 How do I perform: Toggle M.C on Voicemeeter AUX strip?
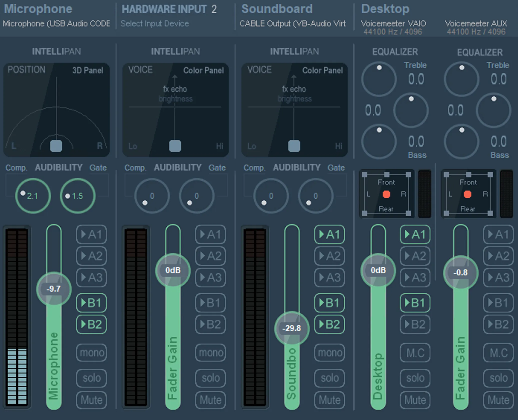[498, 353]
